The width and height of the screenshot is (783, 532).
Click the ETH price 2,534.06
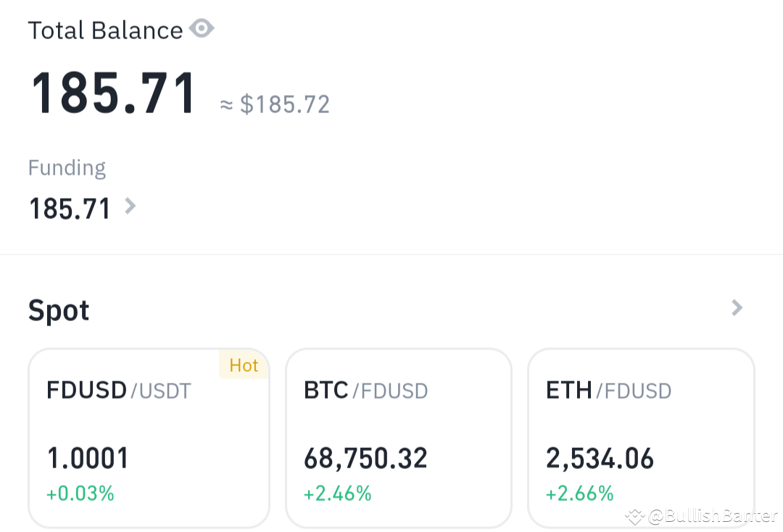click(x=600, y=457)
